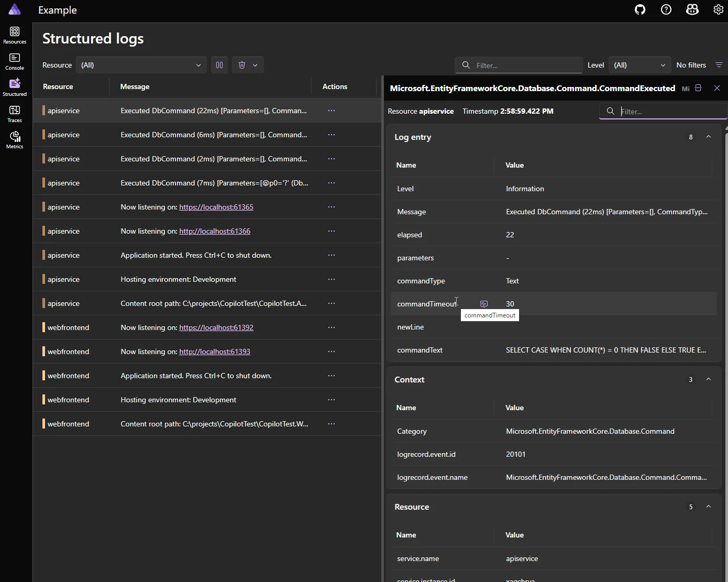Image resolution: width=728 pixels, height=582 pixels.
Task: Collapse the Context section
Action: pos(709,379)
